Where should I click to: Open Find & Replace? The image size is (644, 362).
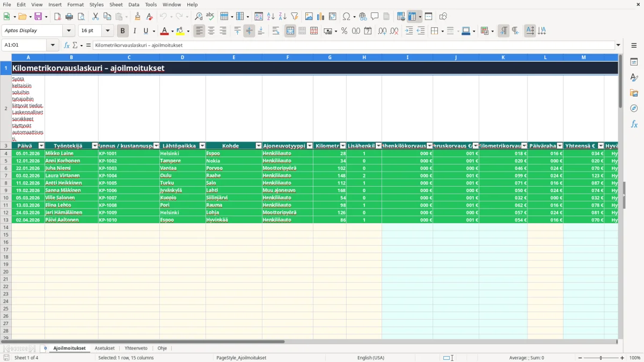(199, 17)
